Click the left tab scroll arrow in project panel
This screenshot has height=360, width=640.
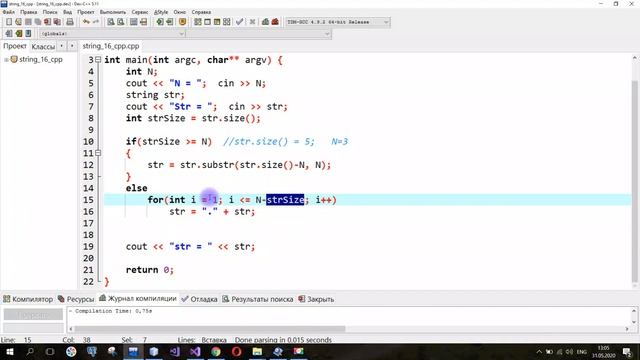pos(62,46)
